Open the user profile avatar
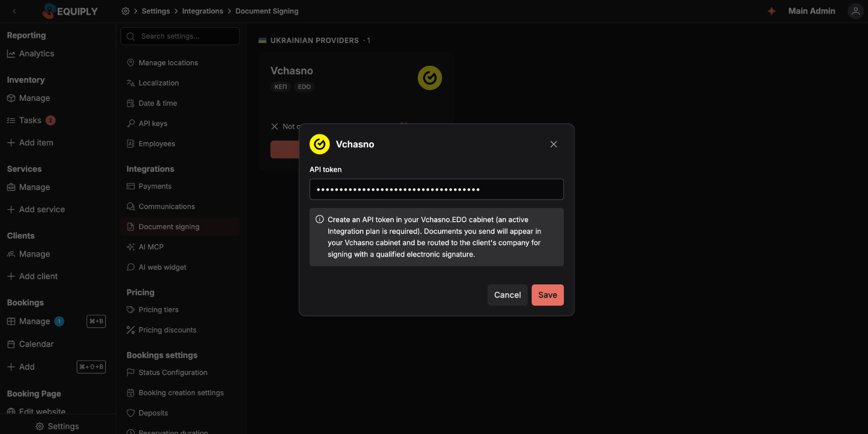 click(856, 11)
